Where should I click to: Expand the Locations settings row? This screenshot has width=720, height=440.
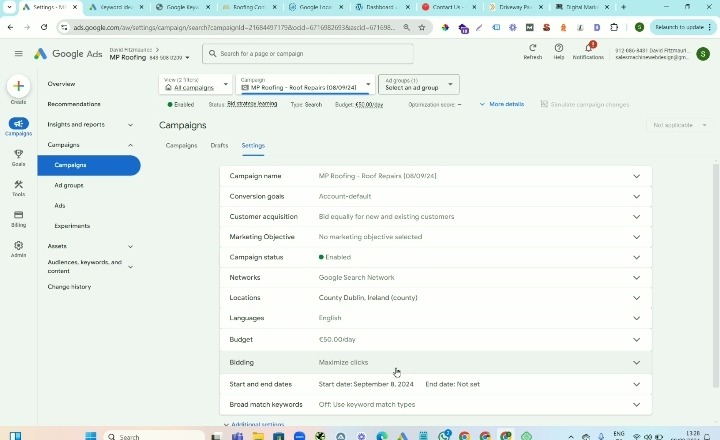[x=636, y=298]
